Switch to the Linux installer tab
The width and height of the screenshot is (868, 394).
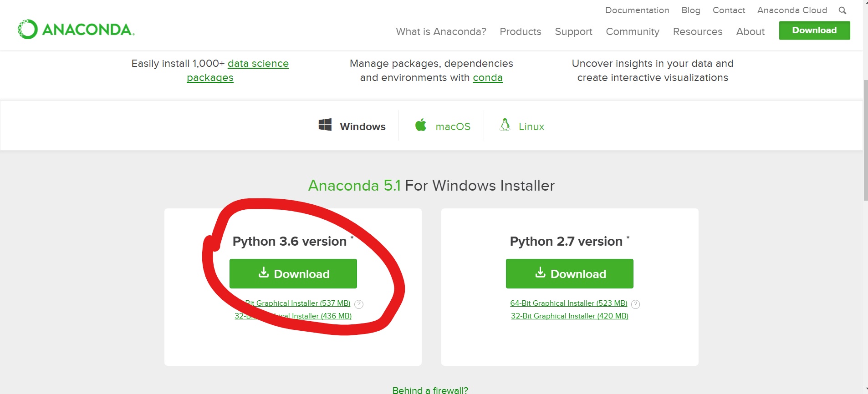point(531,126)
